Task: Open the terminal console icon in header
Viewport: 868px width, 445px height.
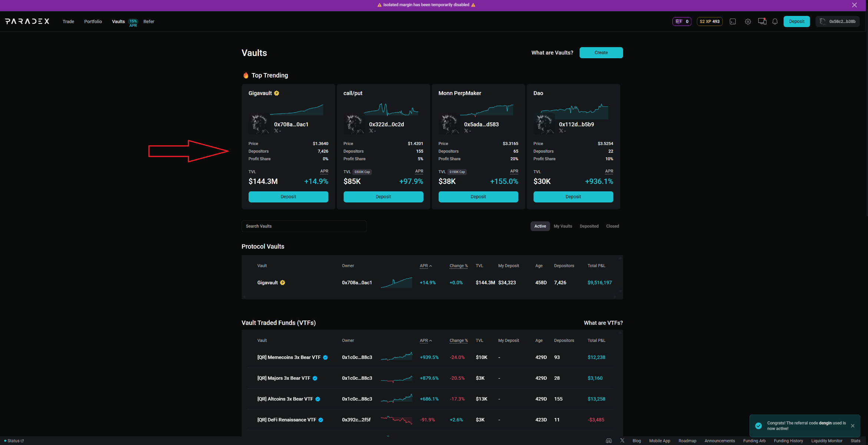Action: pyautogui.click(x=732, y=22)
